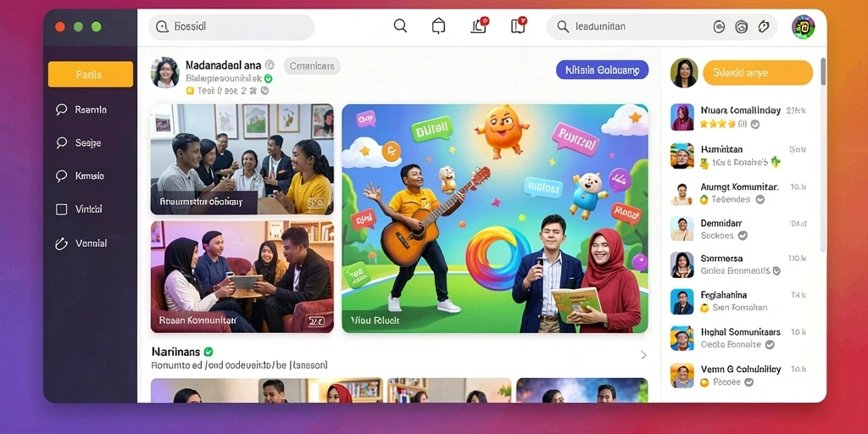Viewport: 868px width, 434px height.
Task: Open the 'Rosmin' sidebar item
Action: coord(91,109)
